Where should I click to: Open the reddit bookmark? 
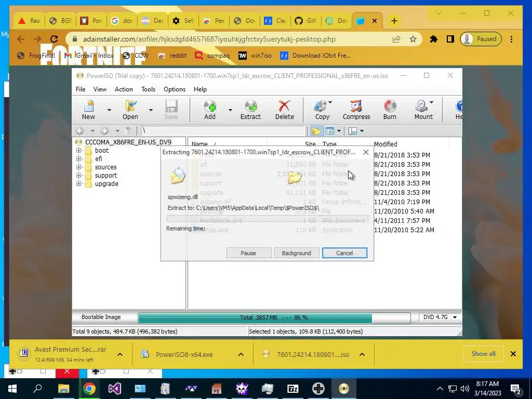(x=172, y=55)
